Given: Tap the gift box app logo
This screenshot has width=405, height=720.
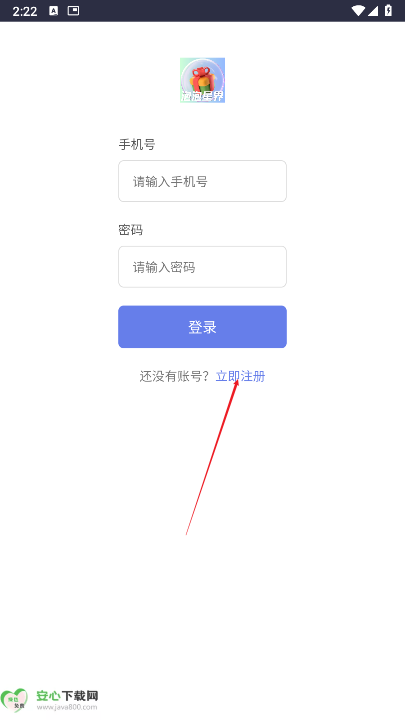Looking at the screenshot, I should click(x=202, y=80).
